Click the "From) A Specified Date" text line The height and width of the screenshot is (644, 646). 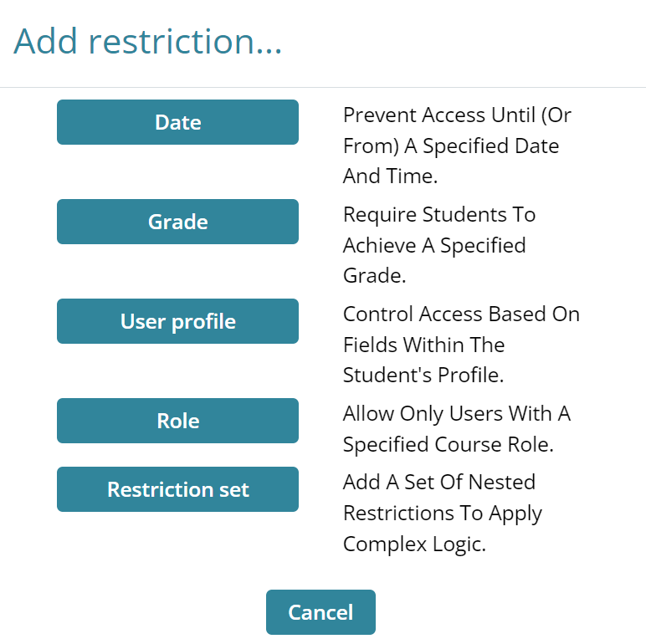pyautogui.click(x=451, y=146)
